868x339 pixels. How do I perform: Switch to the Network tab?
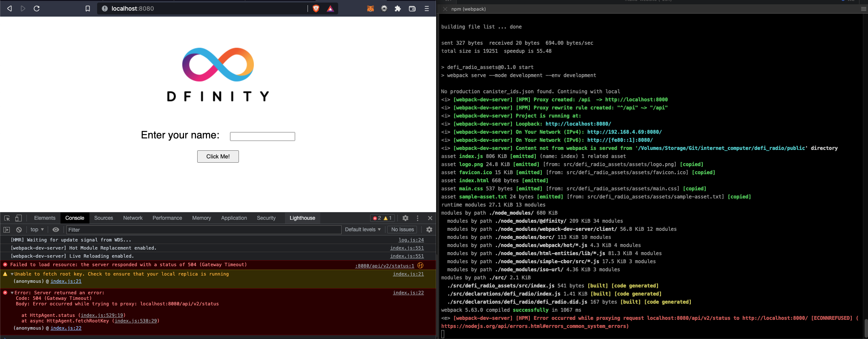click(x=133, y=218)
